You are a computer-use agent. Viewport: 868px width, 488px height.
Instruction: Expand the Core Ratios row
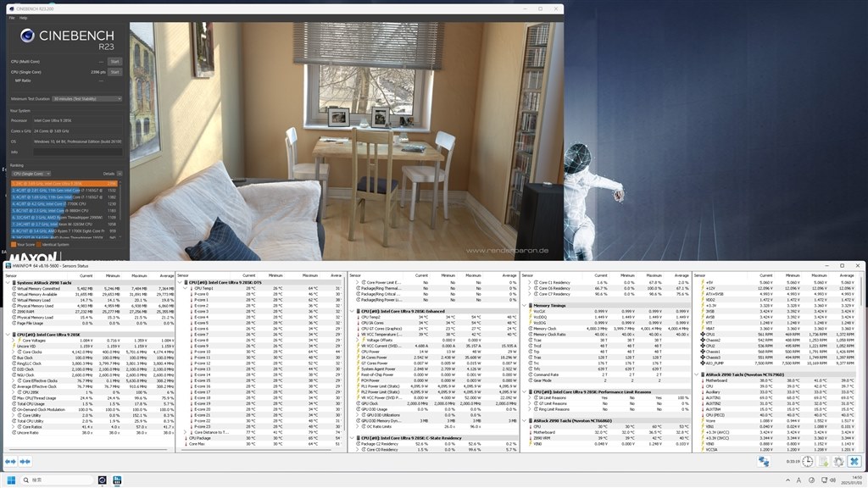coord(14,427)
